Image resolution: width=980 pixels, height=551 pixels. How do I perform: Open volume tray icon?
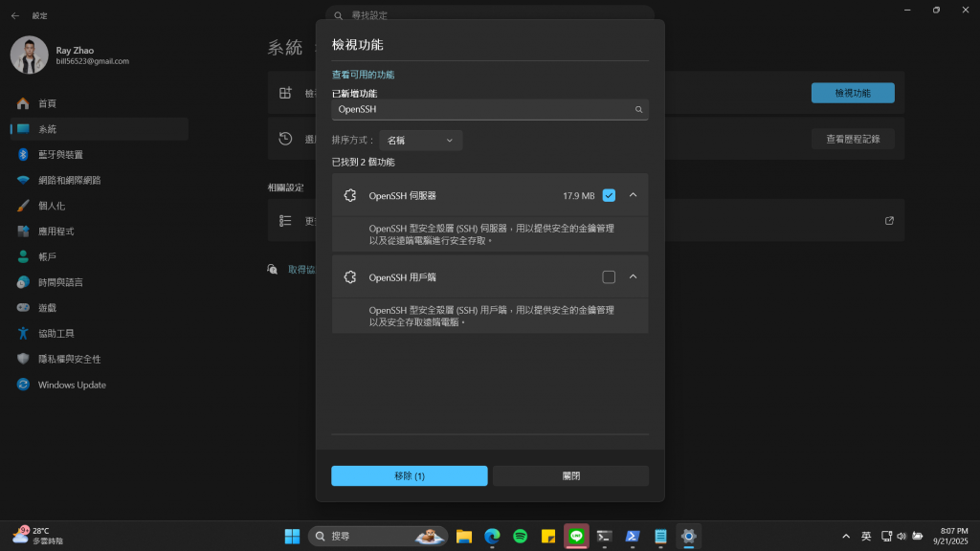click(902, 536)
